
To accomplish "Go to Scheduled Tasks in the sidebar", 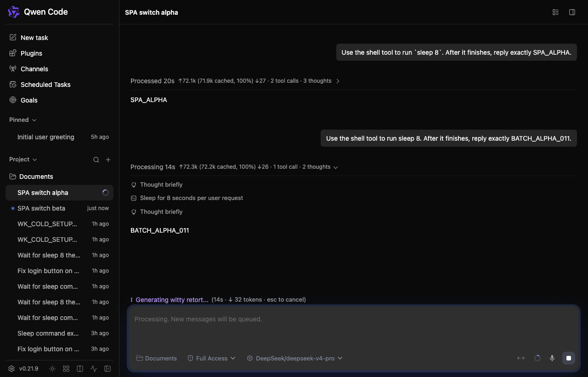I will [x=59, y=84].
